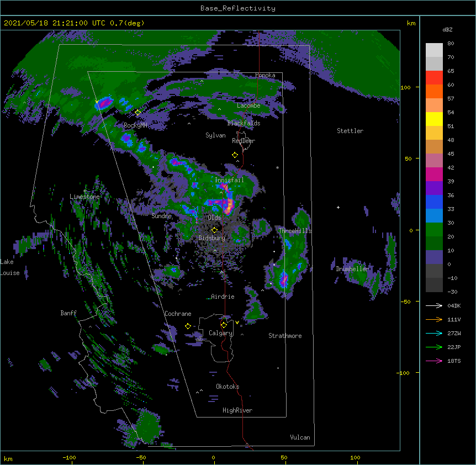
Task: Select the 54 dBZ yellow color swatch
Action: (434, 119)
